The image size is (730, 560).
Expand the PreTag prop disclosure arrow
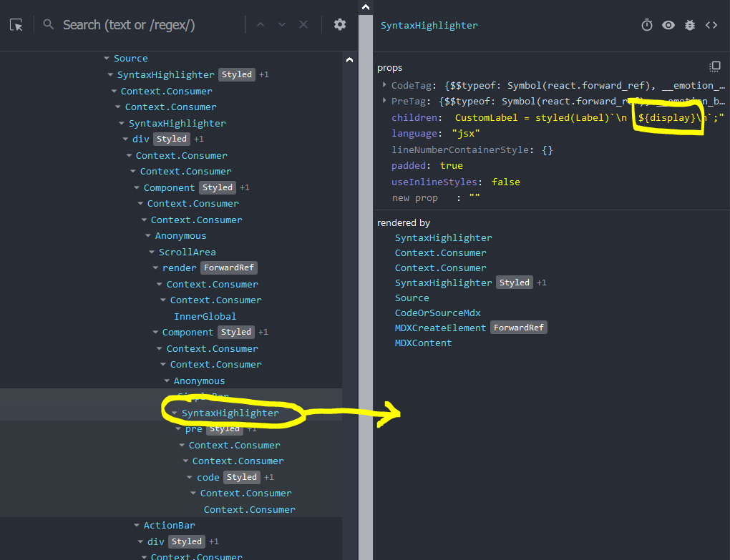point(383,101)
